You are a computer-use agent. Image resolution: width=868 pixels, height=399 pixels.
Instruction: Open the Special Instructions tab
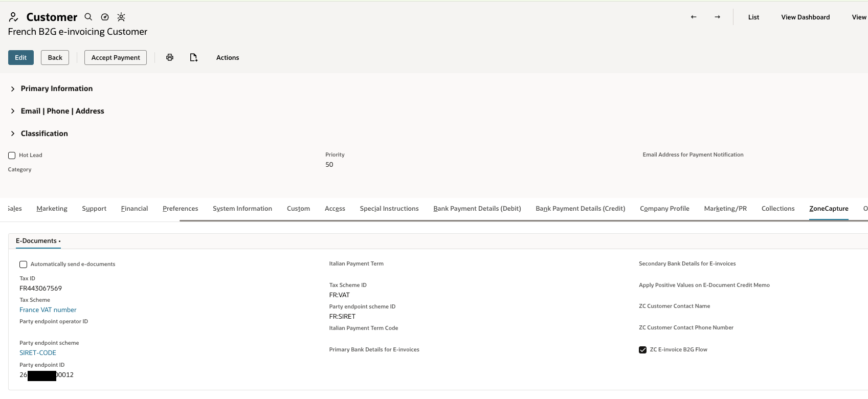coord(389,209)
